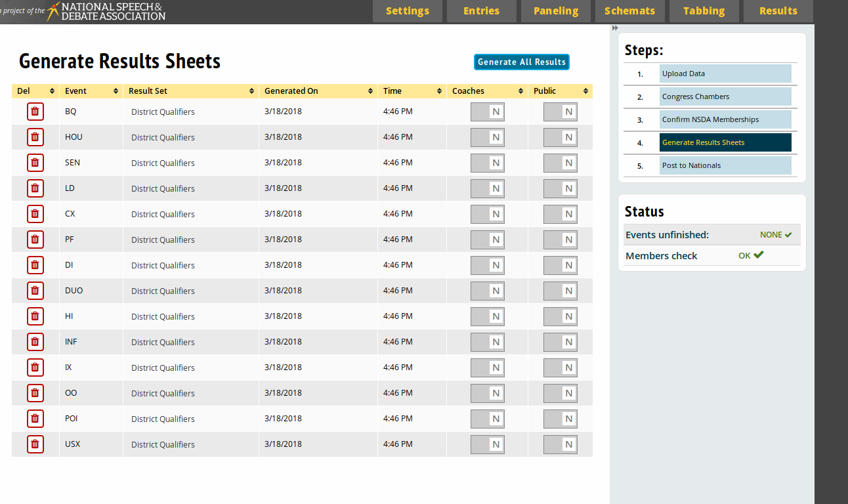Click Generate All Results button
Image resolution: width=848 pixels, height=504 pixels.
point(522,62)
